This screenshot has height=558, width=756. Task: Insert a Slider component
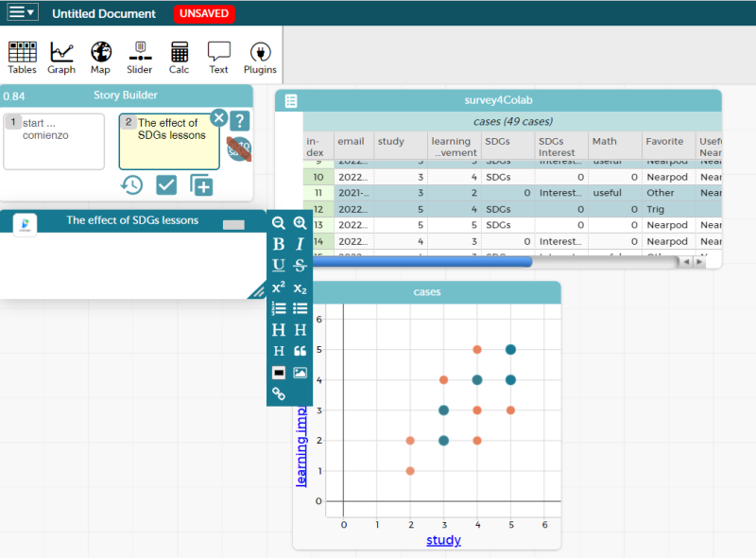coord(139,58)
